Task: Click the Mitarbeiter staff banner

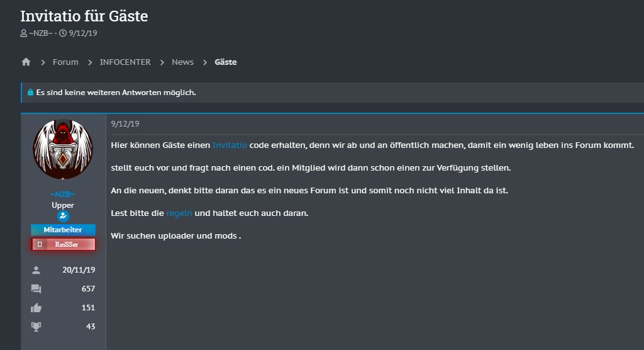Action: [x=63, y=230]
